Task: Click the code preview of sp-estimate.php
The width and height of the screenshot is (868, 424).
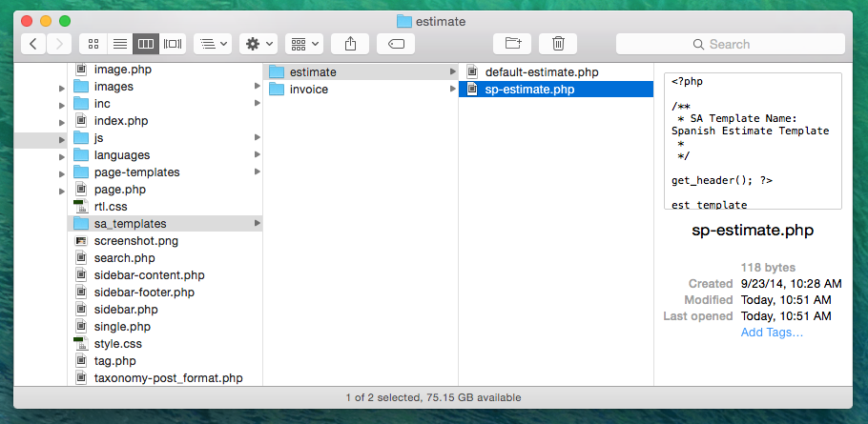Action: click(x=753, y=141)
